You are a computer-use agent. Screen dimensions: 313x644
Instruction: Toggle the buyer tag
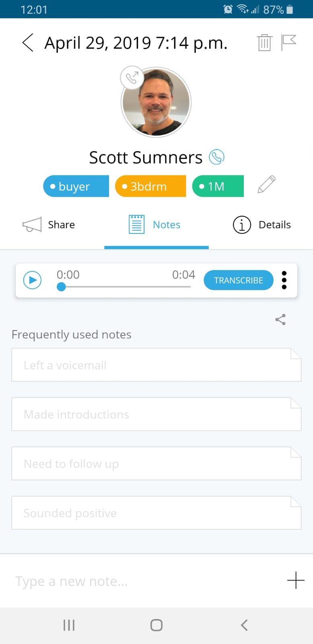76,186
